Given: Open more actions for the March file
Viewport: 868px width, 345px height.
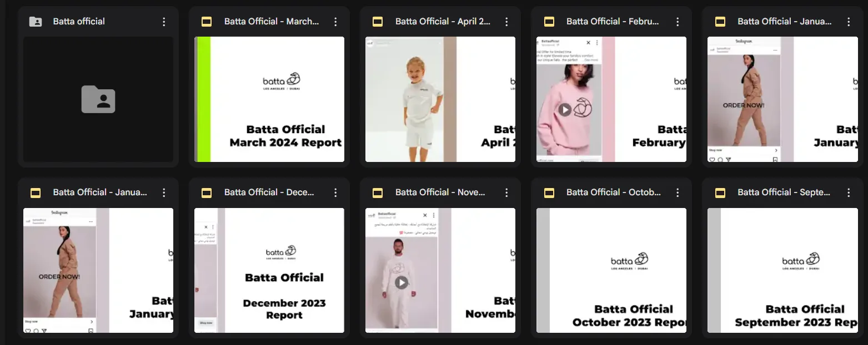Looking at the screenshot, I should [x=335, y=22].
